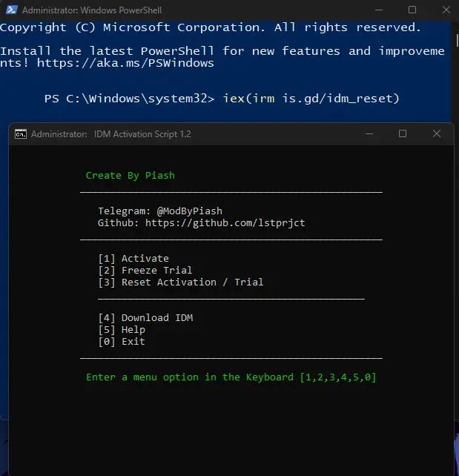Image resolution: width=459 pixels, height=476 pixels.
Task: Click the PS C:\Windows\system32> prompt
Action: click(x=129, y=99)
